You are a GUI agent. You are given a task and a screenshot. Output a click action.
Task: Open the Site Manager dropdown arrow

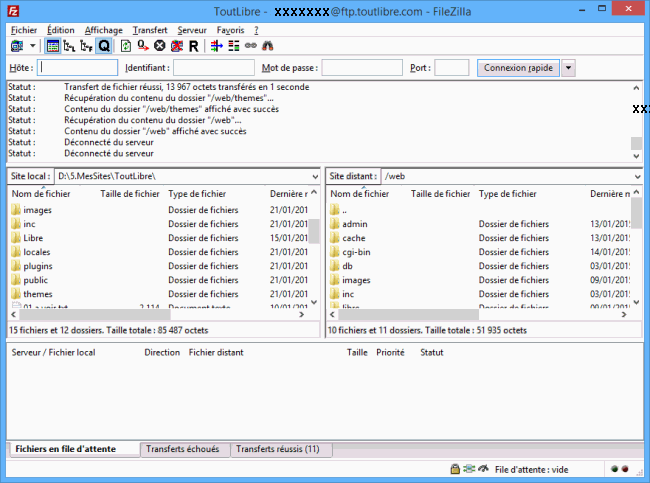[32, 46]
